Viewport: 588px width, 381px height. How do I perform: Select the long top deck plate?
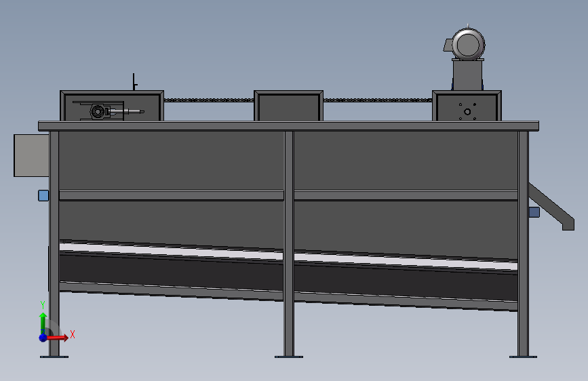point(288,126)
